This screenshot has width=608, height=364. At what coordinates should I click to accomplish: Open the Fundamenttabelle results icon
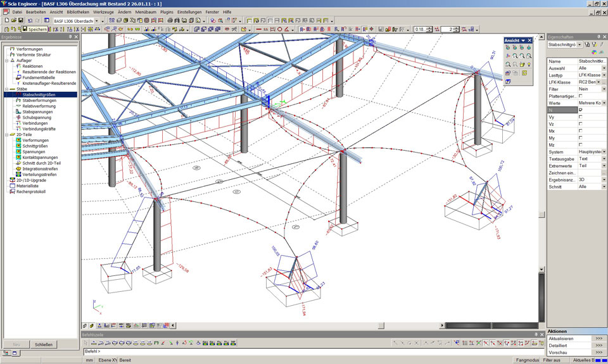tap(18, 77)
